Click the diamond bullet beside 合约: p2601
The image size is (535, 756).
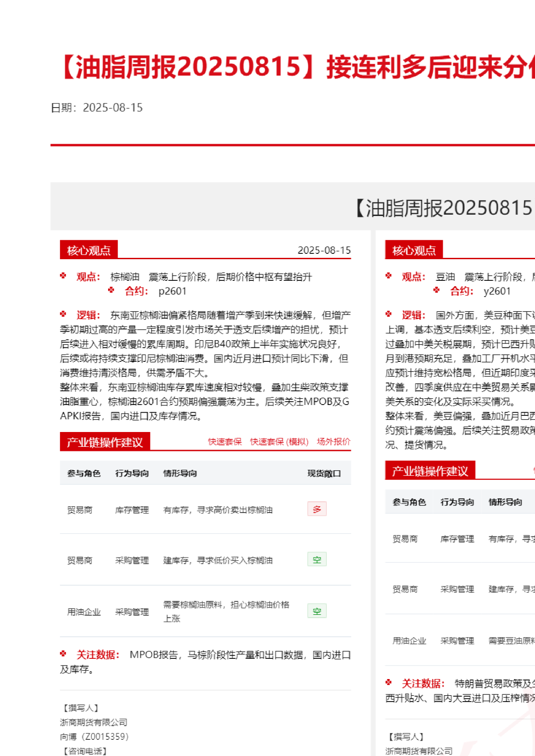pos(111,290)
